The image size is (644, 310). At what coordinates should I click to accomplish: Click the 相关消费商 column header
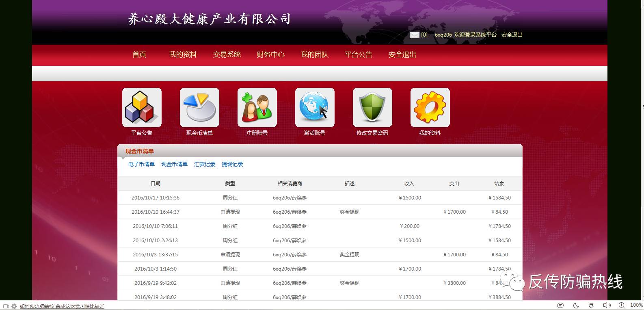290,184
